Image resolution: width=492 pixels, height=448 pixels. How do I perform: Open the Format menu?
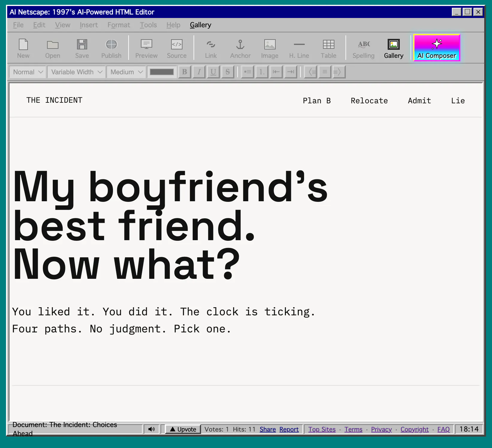(119, 25)
